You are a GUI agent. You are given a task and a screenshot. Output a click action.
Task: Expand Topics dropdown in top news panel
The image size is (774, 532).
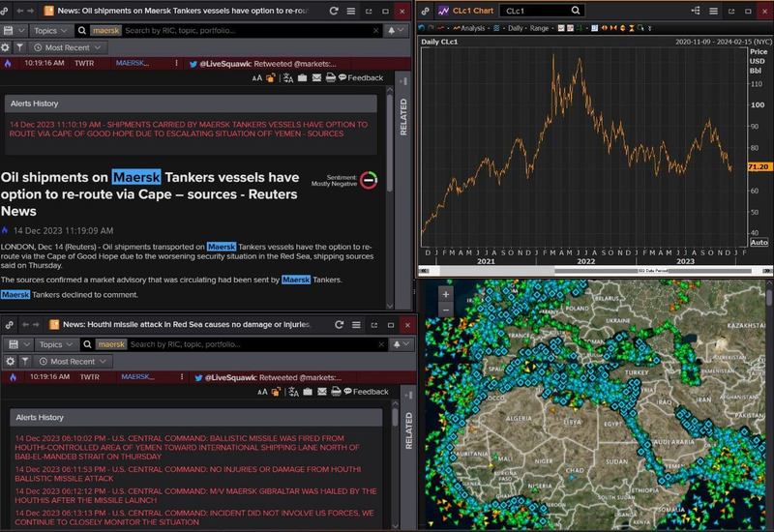click(x=50, y=30)
